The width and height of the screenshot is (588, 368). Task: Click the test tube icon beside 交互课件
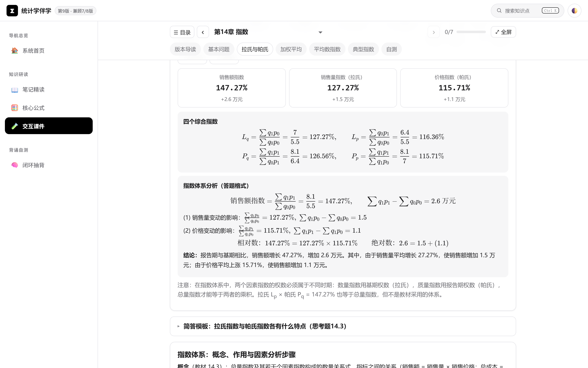click(14, 126)
